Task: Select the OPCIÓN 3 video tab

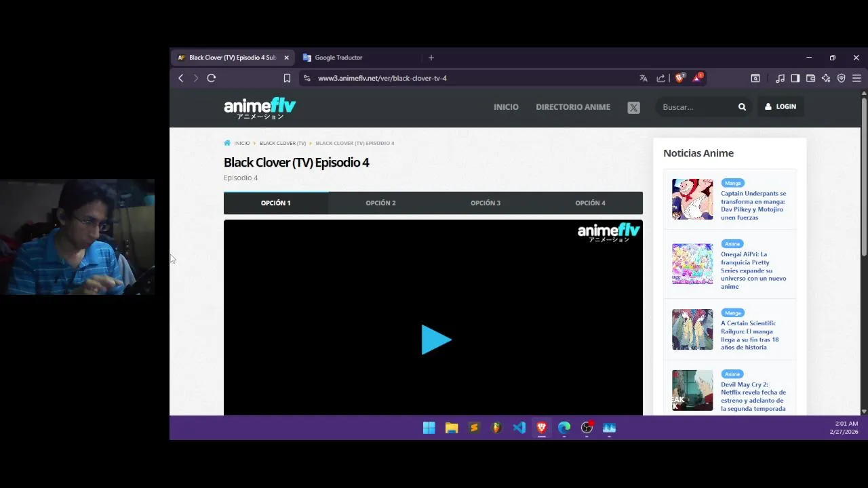Action: (486, 203)
